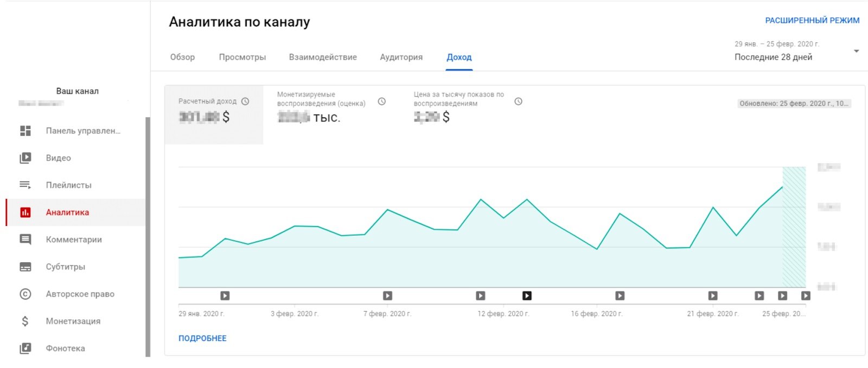Viewport: 868px width, 368px height.
Task: Click the Субтитры captions icon
Action: tap(25, 267)
